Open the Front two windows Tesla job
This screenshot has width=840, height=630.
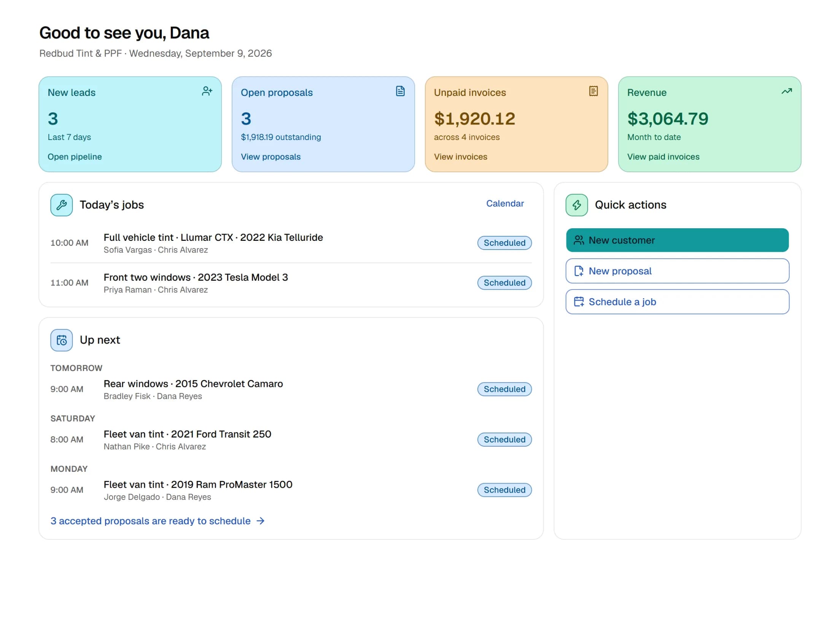click(x=196, y=277)
